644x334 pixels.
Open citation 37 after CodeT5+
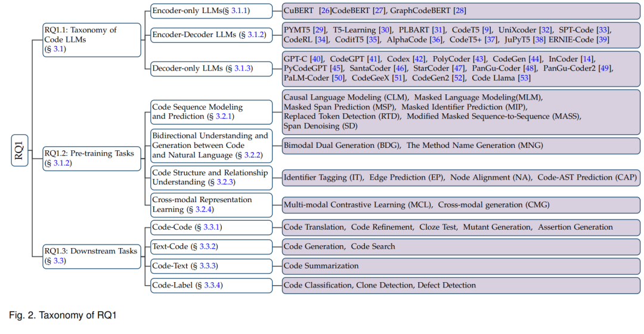click(490, 40)
